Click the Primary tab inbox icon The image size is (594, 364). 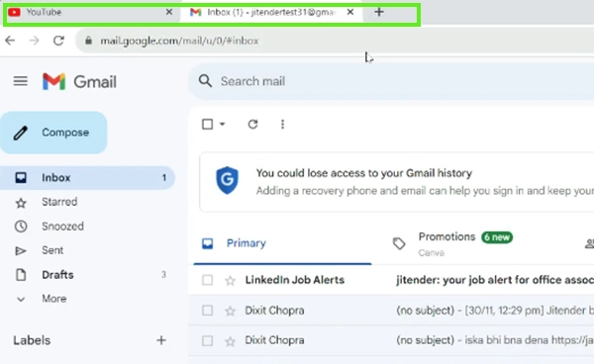207,243
